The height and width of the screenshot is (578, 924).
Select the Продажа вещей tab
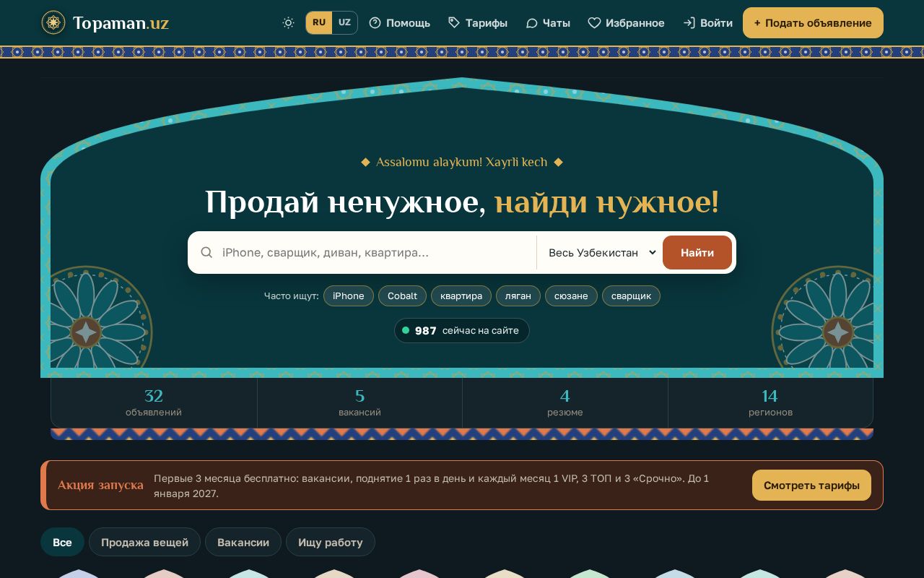[x=144, y=542]
